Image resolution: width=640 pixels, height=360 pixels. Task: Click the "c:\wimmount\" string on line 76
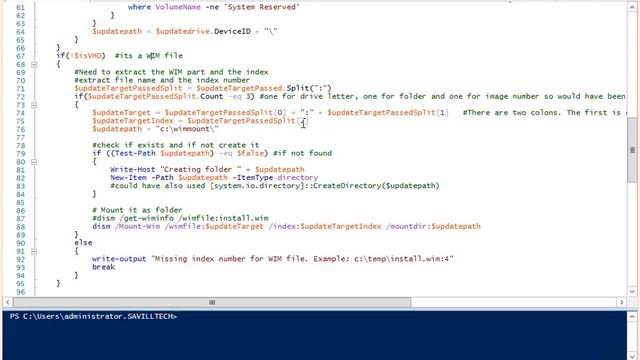(x=187, y=129)
